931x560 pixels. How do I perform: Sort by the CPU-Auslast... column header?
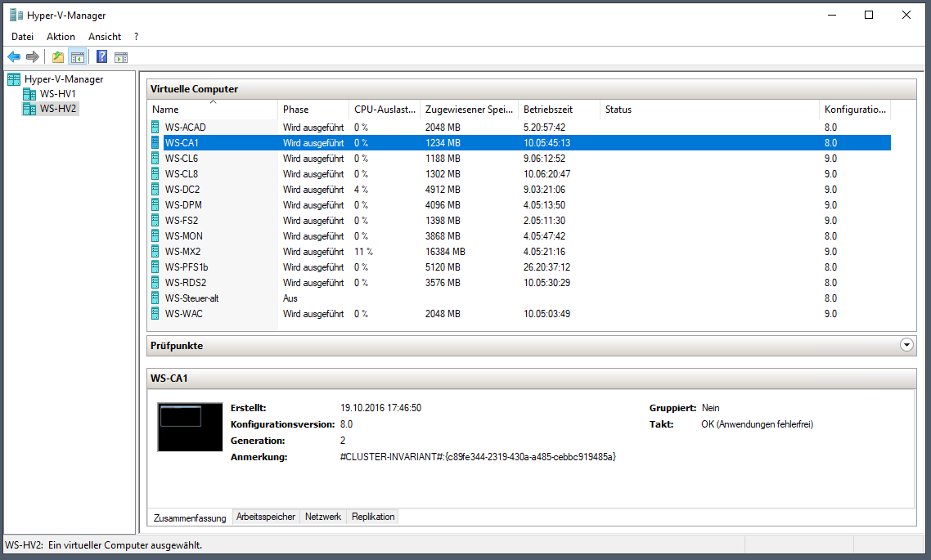point(385,110)
